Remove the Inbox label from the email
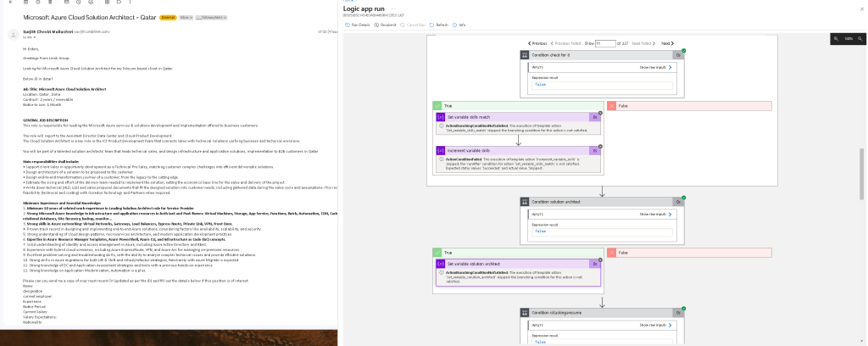 point(191,18)
